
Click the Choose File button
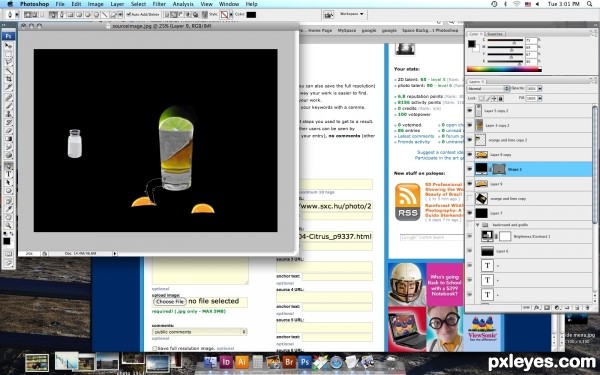point(170,302)
